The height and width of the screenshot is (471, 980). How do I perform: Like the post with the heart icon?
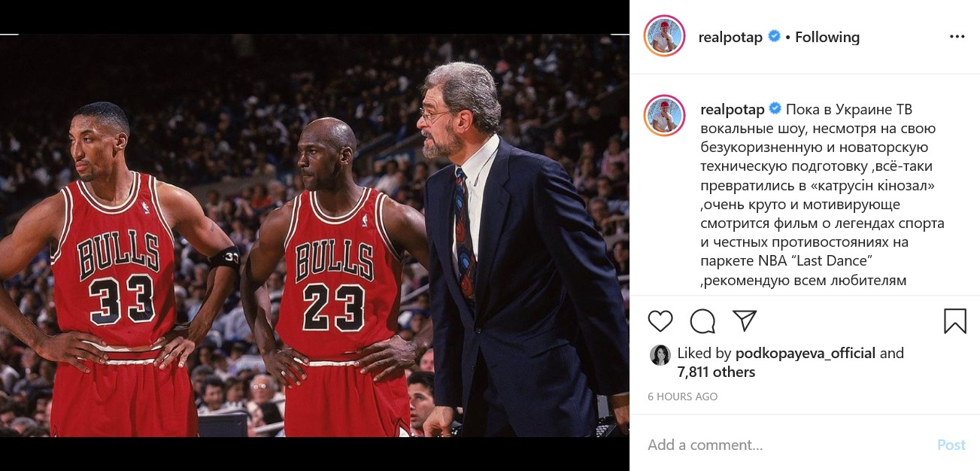[x=660, y=321]
